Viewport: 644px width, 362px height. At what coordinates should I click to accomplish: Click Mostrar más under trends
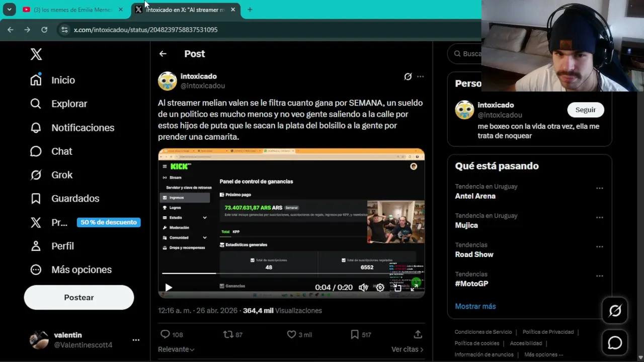475,306
